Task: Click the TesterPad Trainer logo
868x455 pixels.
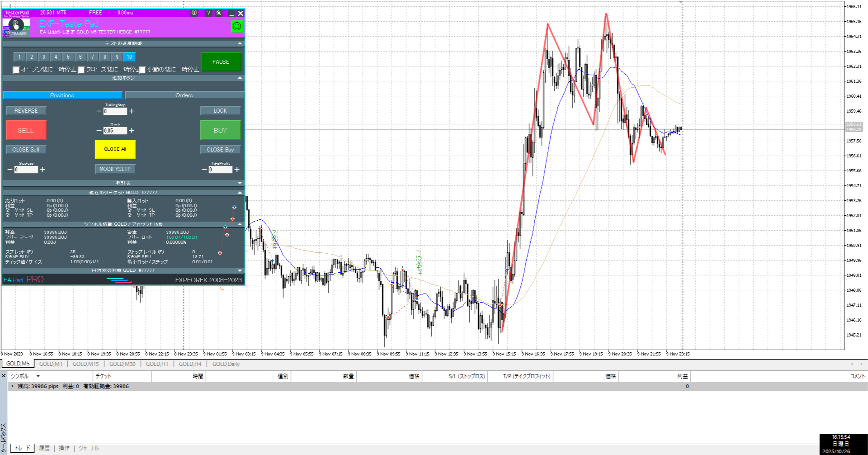Action: [16, 27]
